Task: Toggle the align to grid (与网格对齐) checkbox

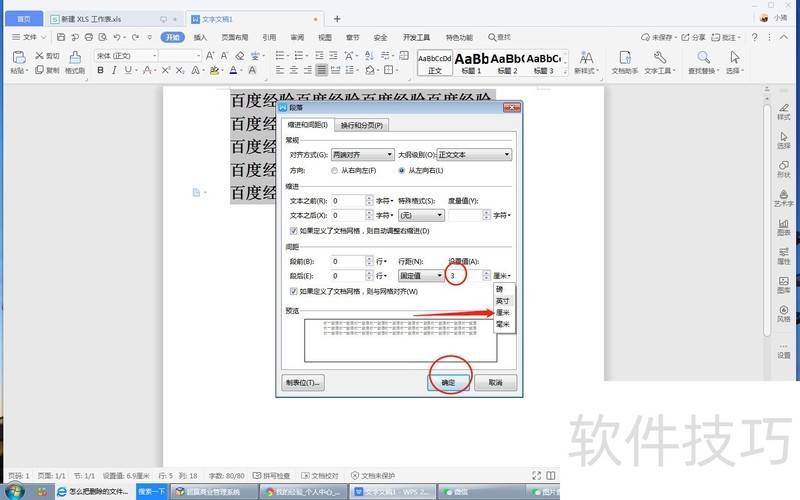Action: 293,291
